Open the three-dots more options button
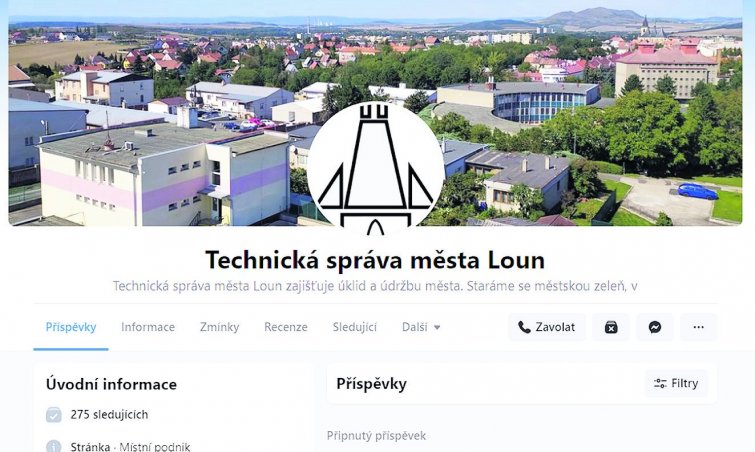Viewport: 755px width, 452px height. tap(698, 327)
